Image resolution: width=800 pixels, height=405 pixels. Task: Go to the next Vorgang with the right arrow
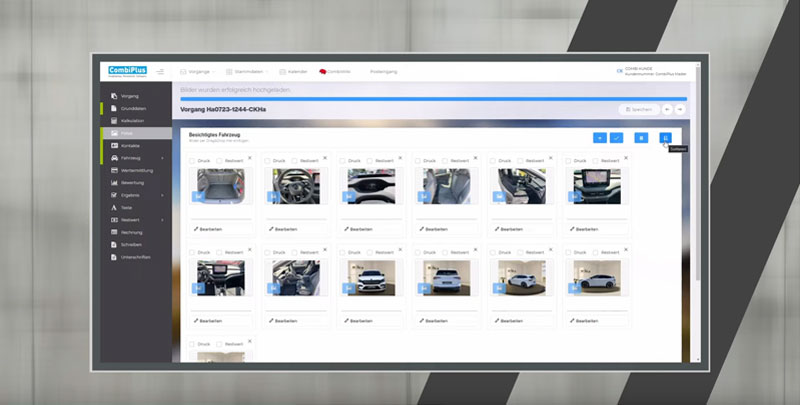(680, 109)
